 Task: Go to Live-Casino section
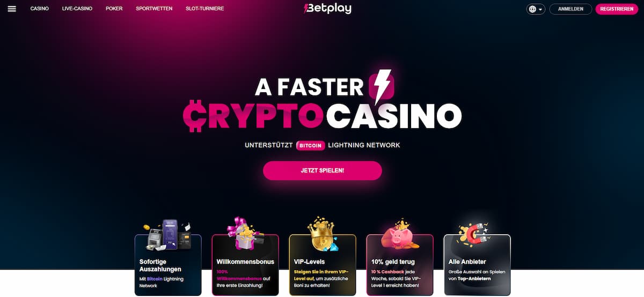[77, 9]
